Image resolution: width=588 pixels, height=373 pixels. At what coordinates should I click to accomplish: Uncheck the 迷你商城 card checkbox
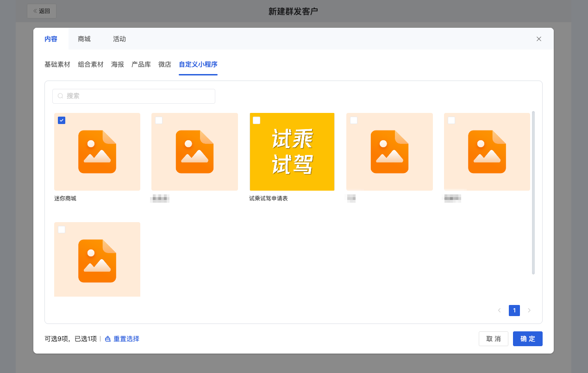pos(62,120)
